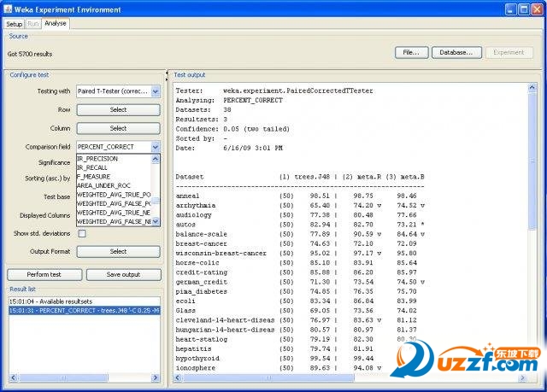Open the Run tab
This screenshot has height=392, width=547.
[33, 24]
